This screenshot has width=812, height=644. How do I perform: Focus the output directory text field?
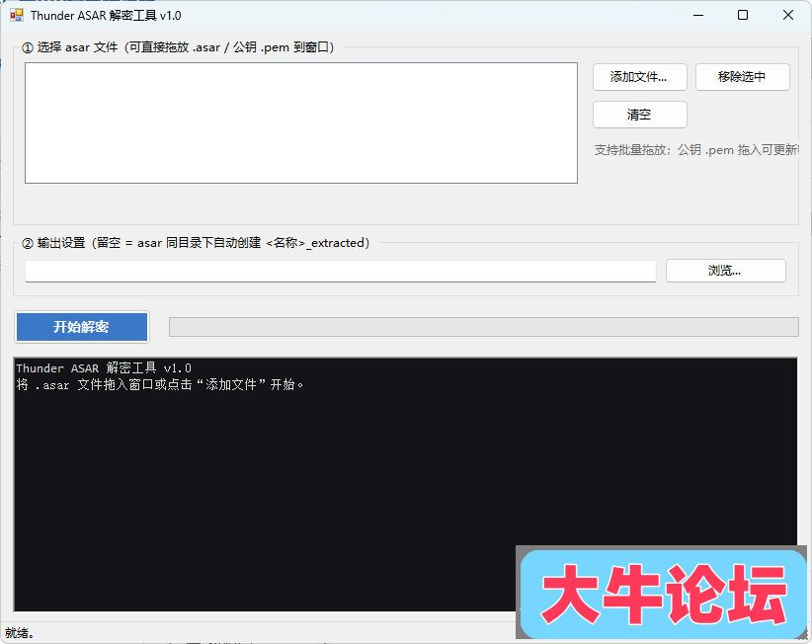tap(340, 271)
